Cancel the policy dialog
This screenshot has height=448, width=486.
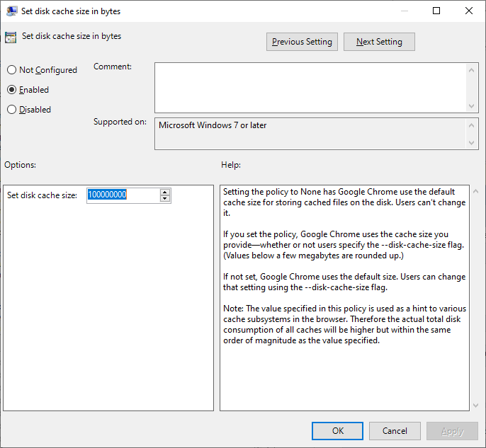coord(395,431)
